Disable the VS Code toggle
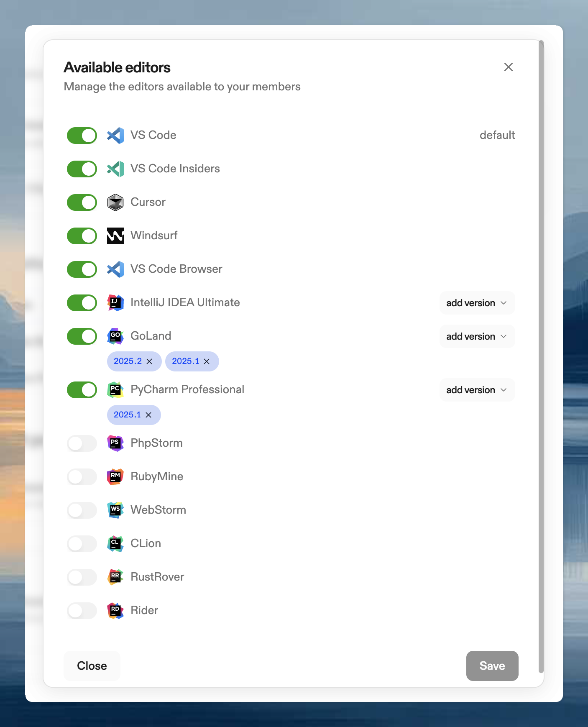588x727 pixels. click(x=82, y=136)
